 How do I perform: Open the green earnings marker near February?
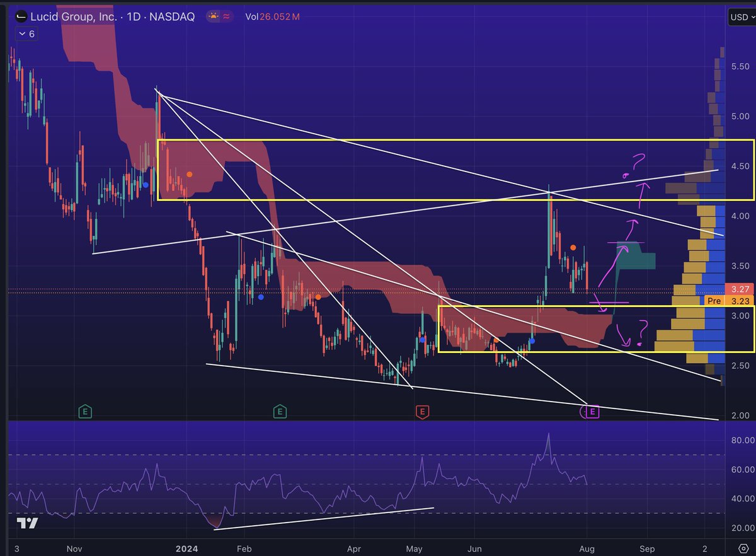tap(280, 412)
